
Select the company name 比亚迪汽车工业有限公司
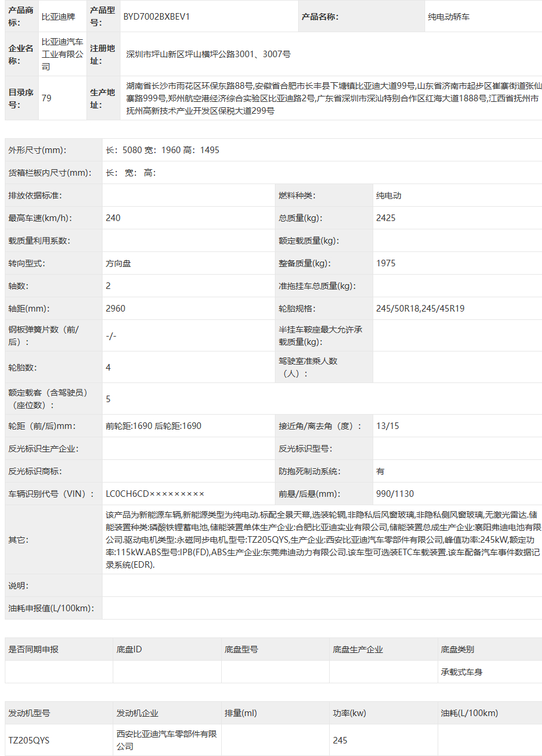coord(62,54)
